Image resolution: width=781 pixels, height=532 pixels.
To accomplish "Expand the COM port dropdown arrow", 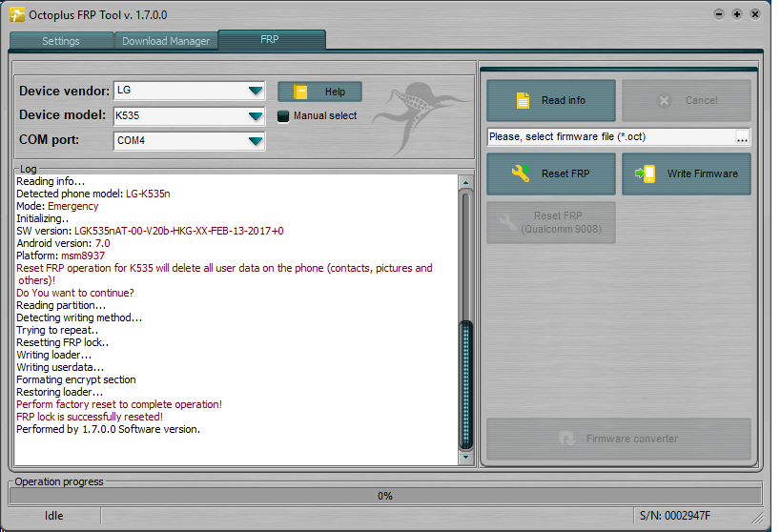I will click(x=256, y=141).
